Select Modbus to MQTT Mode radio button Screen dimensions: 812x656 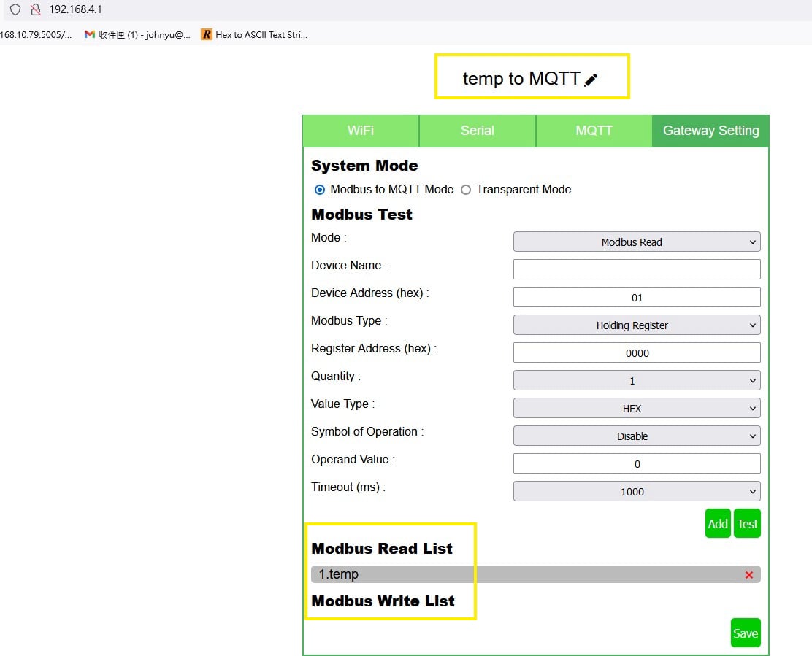pyautogui.click(x=320, y=190)
